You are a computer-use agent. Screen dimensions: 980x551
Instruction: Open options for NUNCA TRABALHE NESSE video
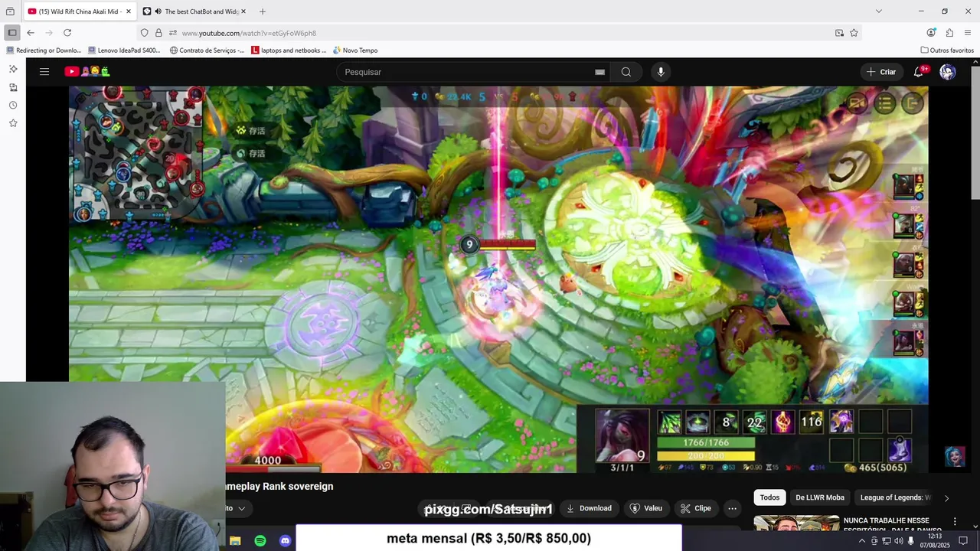tap(955, 522)
